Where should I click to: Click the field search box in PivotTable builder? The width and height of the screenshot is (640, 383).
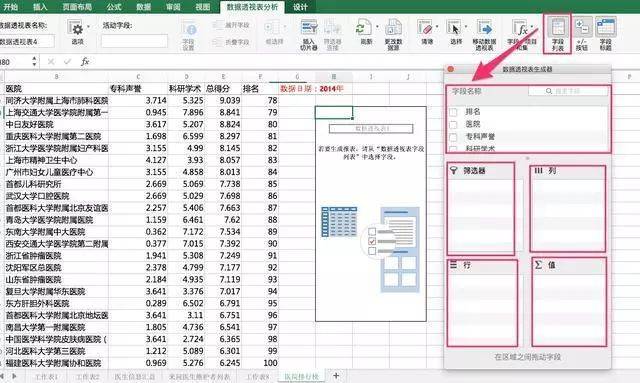coord(568,91)
